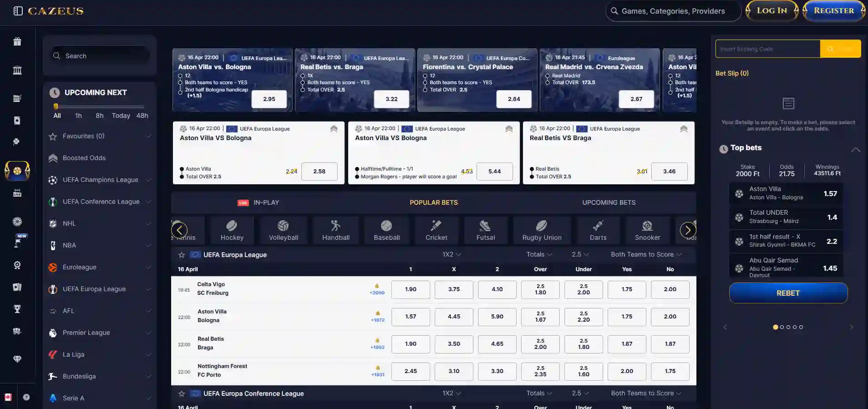Open the help question mark icon
Image resolution: width=868 pixels, height=409 pixels.
26,397
